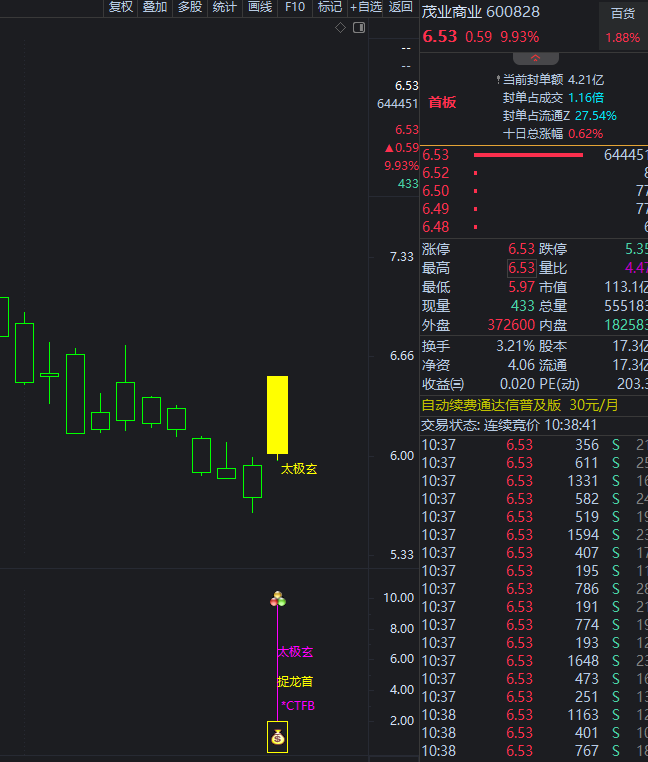
Task: Click the 茂业商业 600828 stock title
Action: coord(480,12)
